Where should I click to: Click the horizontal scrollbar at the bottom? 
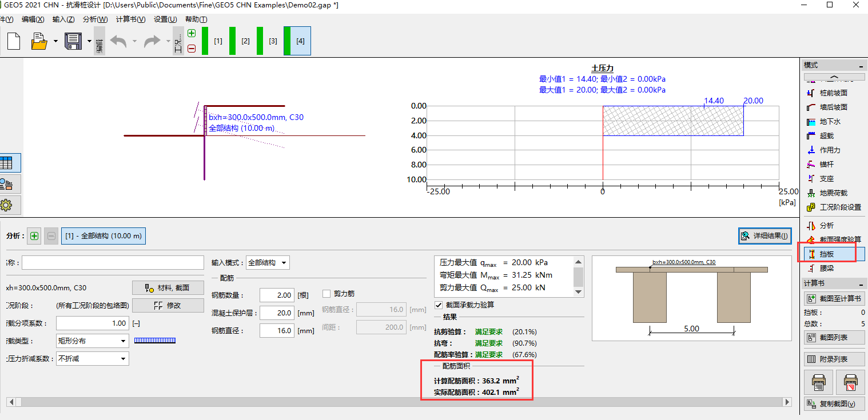[x=400, y=402]
